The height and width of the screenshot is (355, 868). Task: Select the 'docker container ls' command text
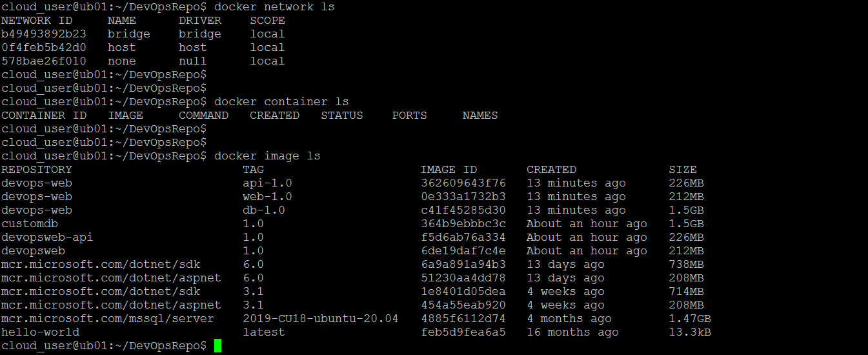click(281, 102)
